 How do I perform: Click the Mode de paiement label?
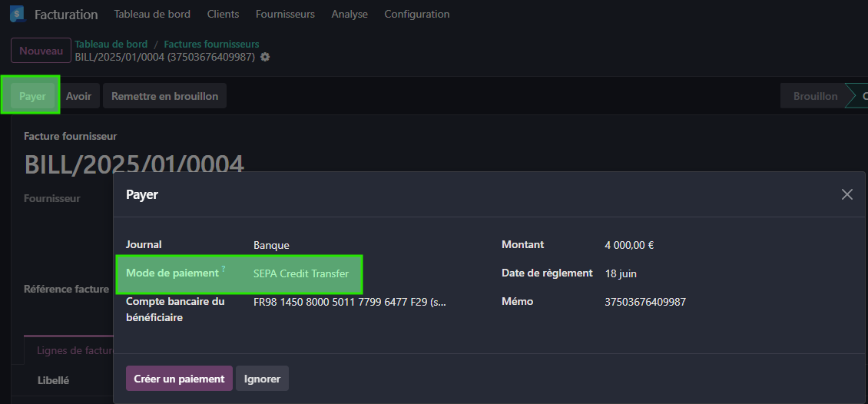[x=172, y=273]
